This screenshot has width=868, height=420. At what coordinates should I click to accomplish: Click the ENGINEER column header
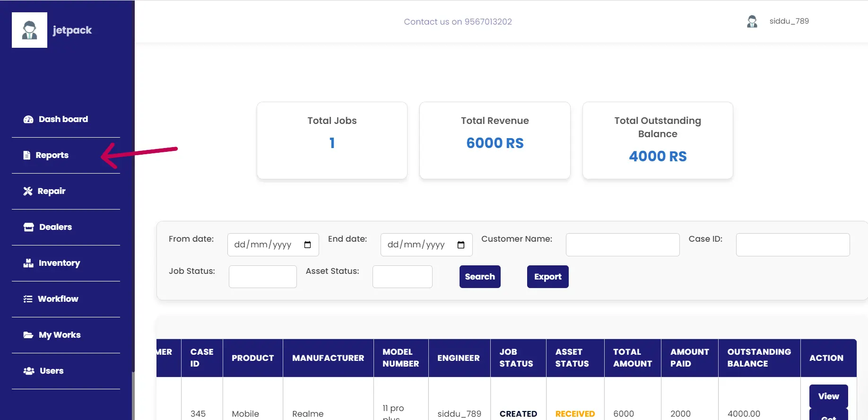[459, 358]
